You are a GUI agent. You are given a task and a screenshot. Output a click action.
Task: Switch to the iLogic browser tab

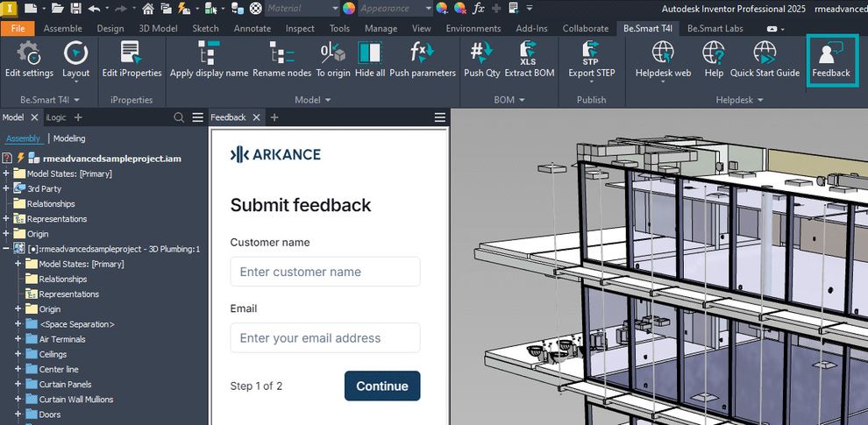tap(56, 117)
